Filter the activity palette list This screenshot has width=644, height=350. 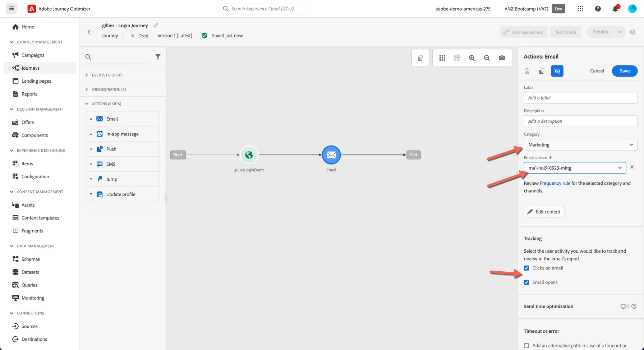[158, 57]
